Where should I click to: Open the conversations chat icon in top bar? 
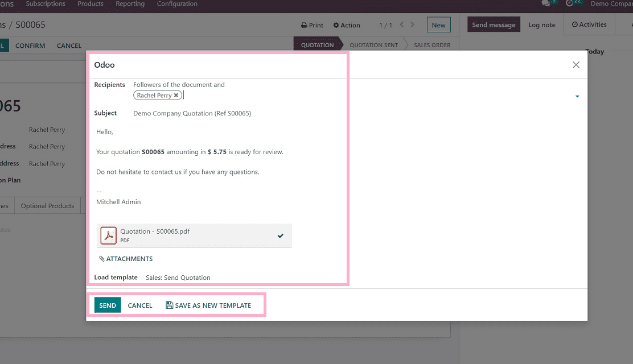546,3
